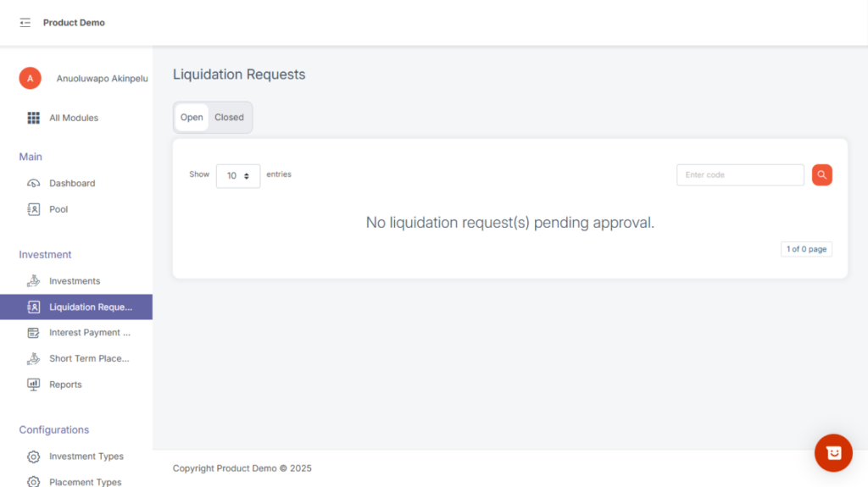Select Short Term Placements menu item
868x487 pixels.
(89, 358)
